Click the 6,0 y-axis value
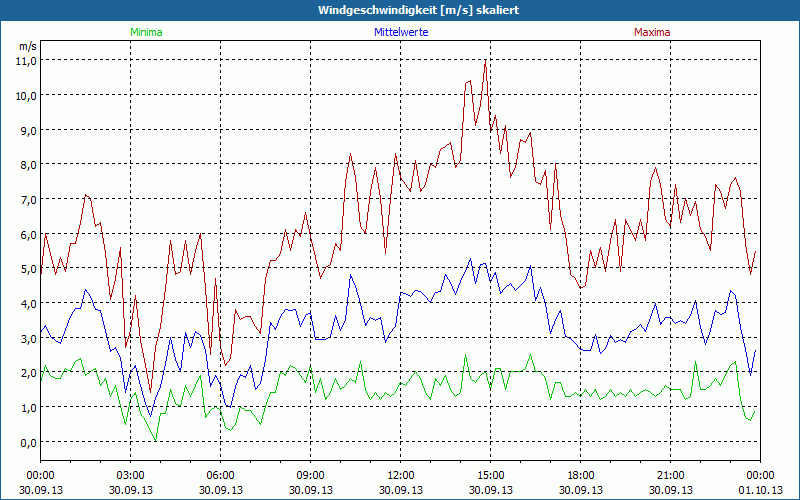The width and height of the screenshot is (800, 500). click(28, 234)
